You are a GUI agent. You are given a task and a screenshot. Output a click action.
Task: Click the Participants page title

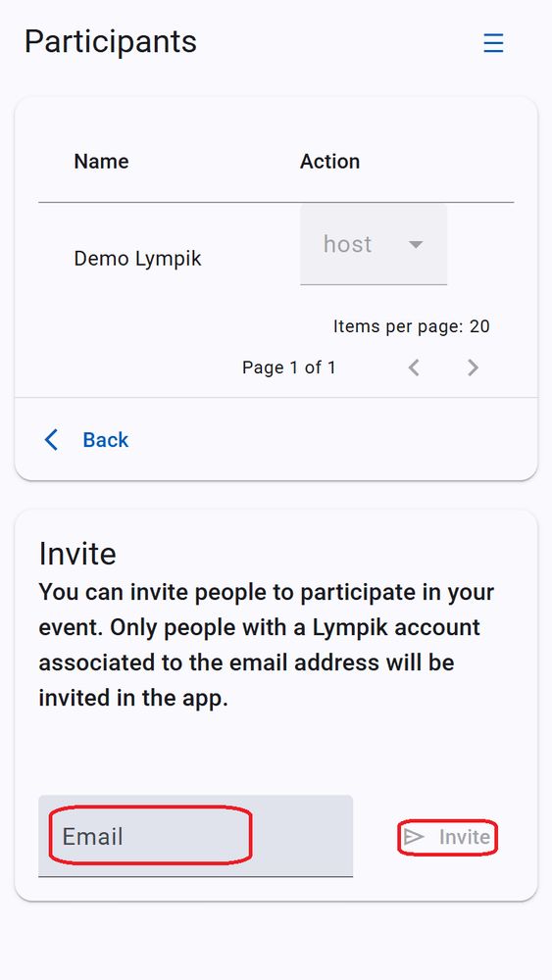point(111,42)
